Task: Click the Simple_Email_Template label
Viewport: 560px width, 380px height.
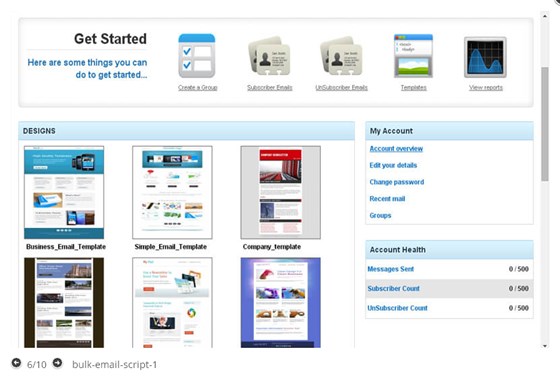Action: coord(170,247)
